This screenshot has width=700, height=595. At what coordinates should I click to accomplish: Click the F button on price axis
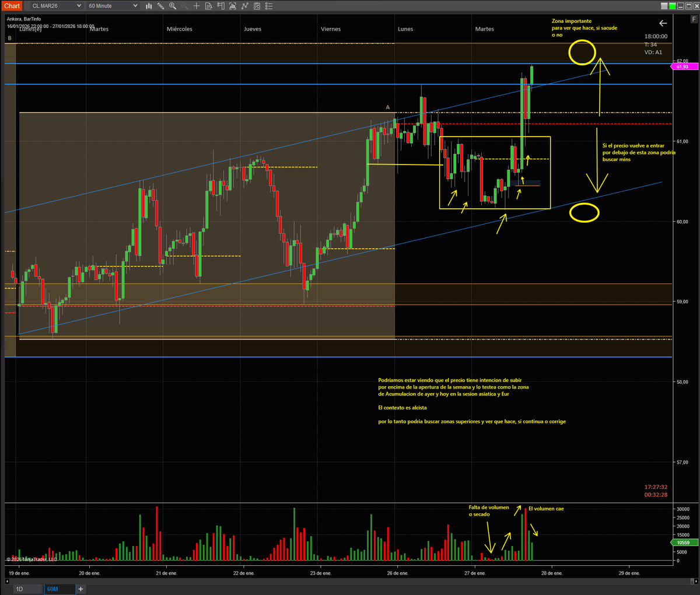[x=694, y=19]
